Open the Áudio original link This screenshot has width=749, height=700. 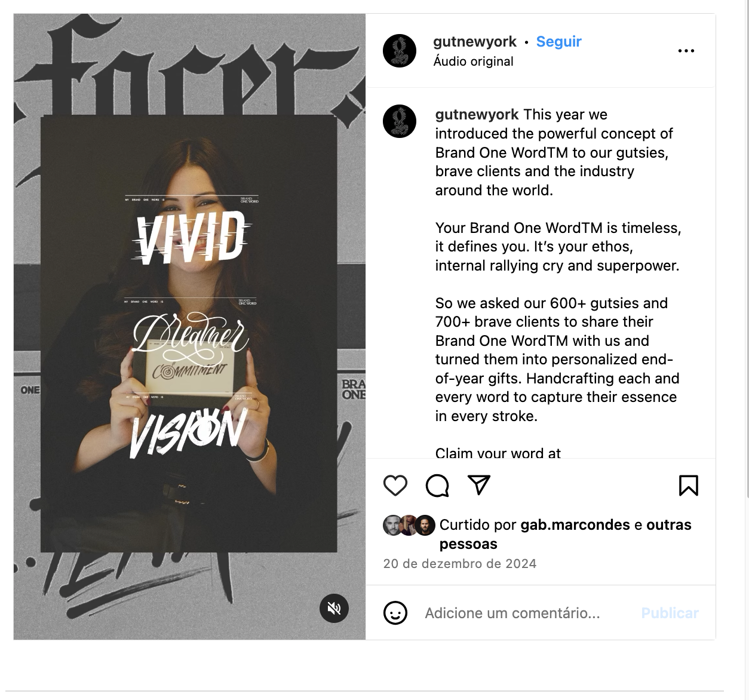(473, 61)
